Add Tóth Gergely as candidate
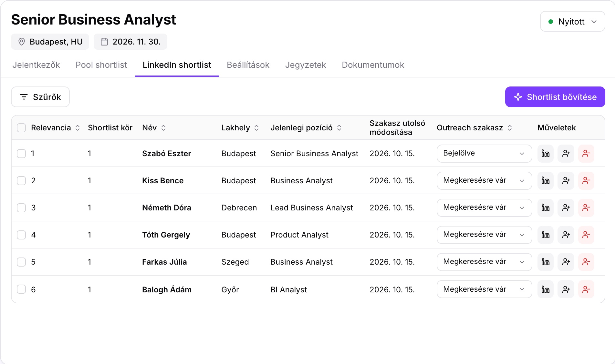615x364 pixels. click(566, 235)
